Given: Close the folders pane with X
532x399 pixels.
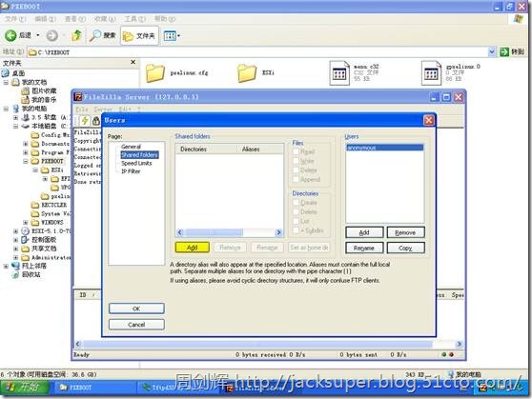Looking at the screenshot, I should 133,62.
